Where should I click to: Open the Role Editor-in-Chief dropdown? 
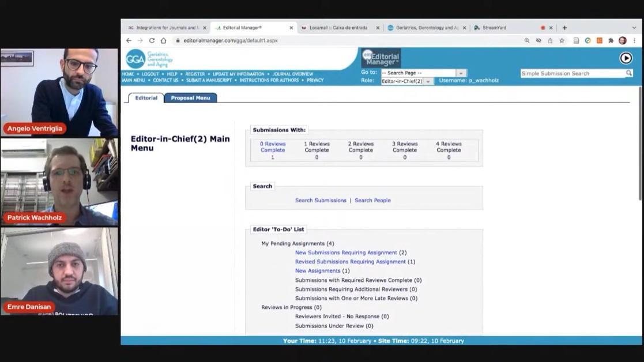428,81
